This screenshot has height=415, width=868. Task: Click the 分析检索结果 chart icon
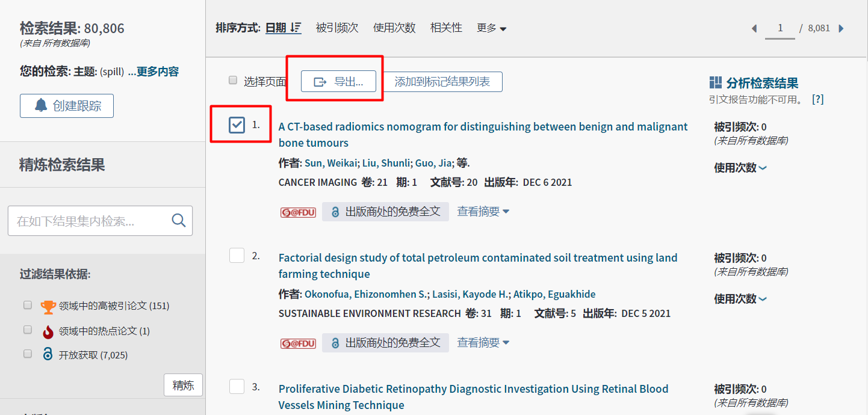[x=716, y=82]
